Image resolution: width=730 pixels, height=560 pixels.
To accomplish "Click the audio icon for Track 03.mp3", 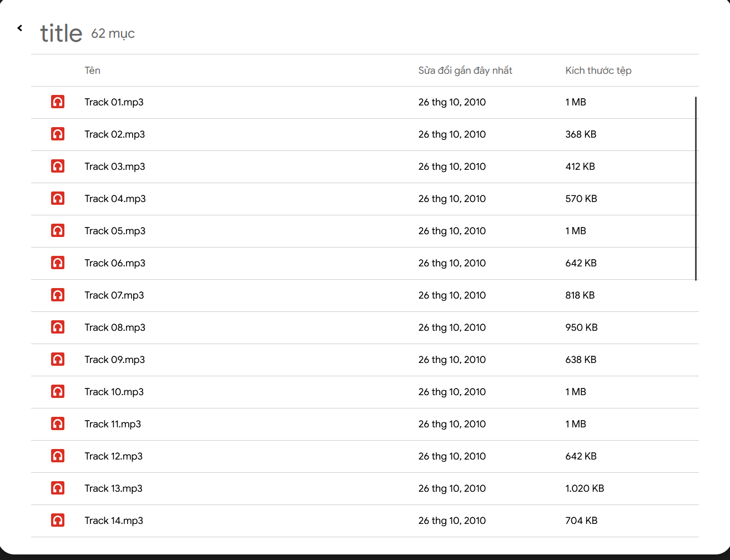I will [x=58, y=167].
